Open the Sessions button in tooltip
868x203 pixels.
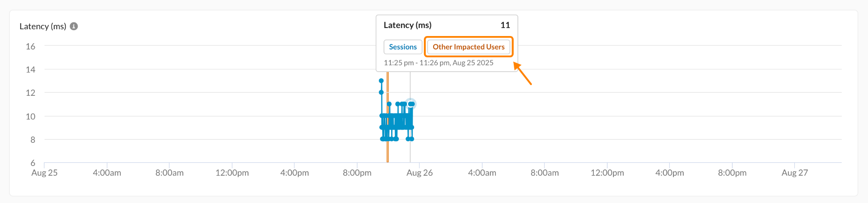(403, 47)
